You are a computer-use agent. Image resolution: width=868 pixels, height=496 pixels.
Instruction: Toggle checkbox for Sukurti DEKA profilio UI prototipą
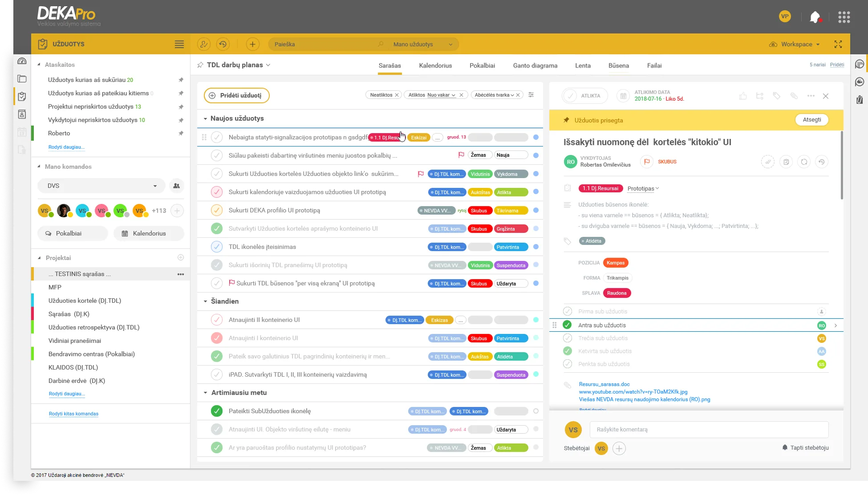click(217, 210)
